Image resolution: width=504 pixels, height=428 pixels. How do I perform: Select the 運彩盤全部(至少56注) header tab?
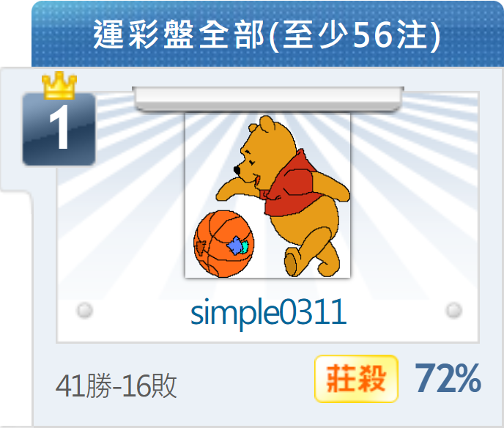pyautogui.click(x=267, y=34)
